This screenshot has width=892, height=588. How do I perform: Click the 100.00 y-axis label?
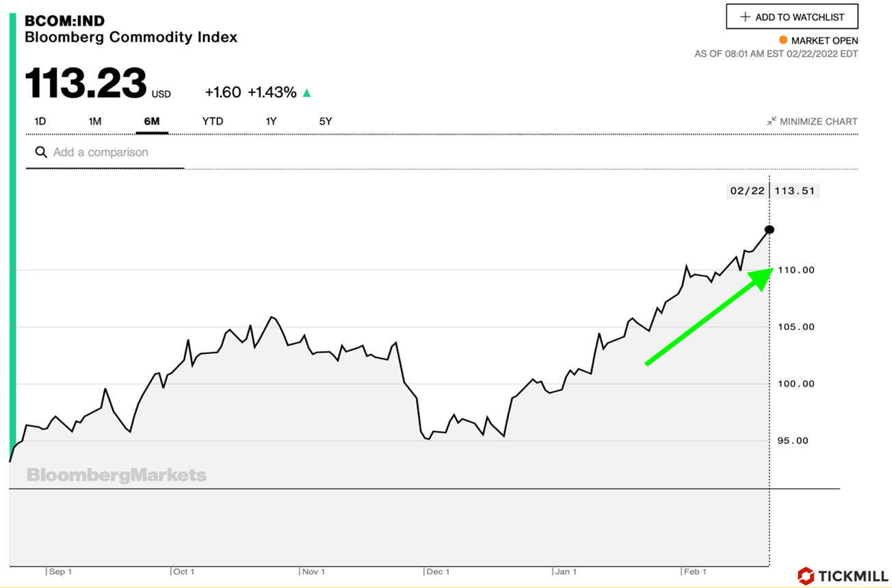798,384
